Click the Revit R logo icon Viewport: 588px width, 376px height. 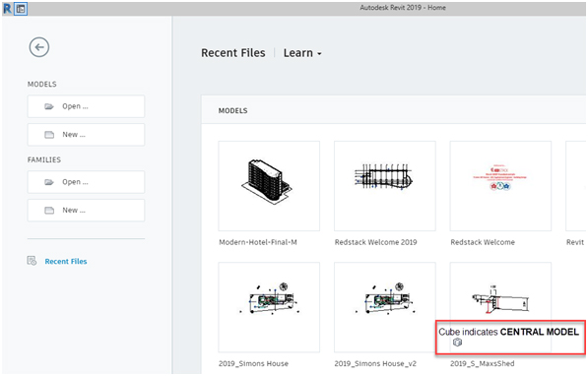coord(7,8)
